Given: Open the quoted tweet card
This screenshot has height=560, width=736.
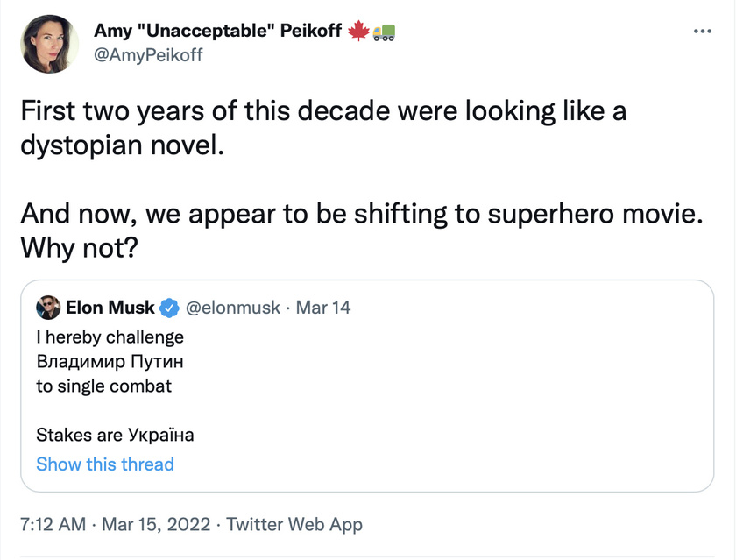Looking at the screenshot, I should click(367, 386).
